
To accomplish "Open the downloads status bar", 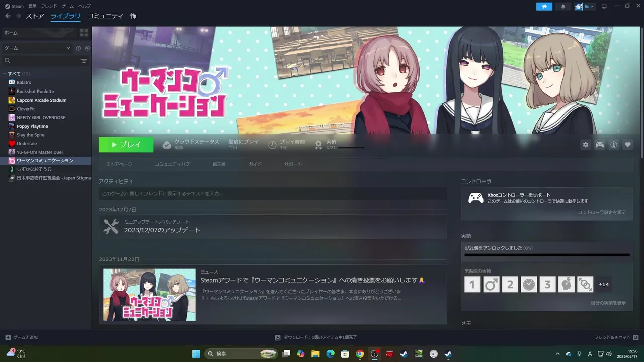I will pos(316,337).
